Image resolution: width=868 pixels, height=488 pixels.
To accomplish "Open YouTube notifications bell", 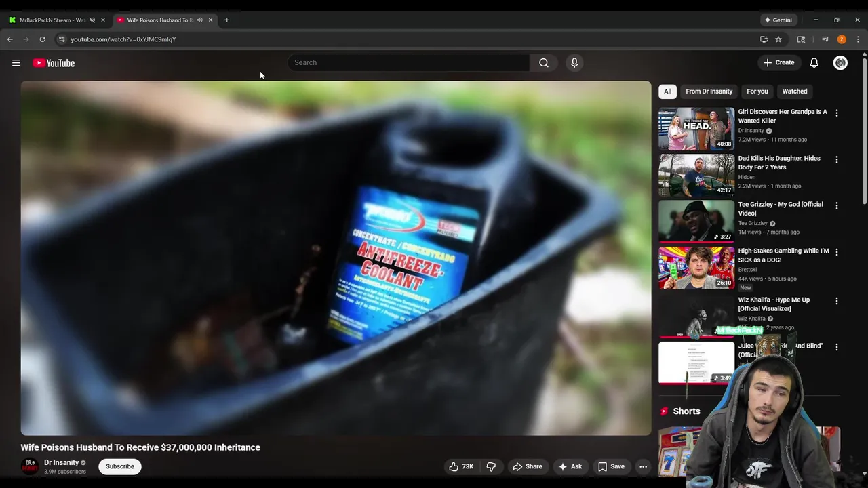I will 814,62.
